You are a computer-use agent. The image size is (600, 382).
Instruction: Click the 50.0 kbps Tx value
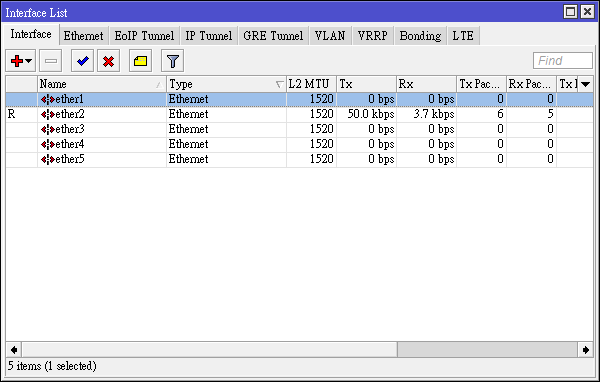(x=371, y=114)
